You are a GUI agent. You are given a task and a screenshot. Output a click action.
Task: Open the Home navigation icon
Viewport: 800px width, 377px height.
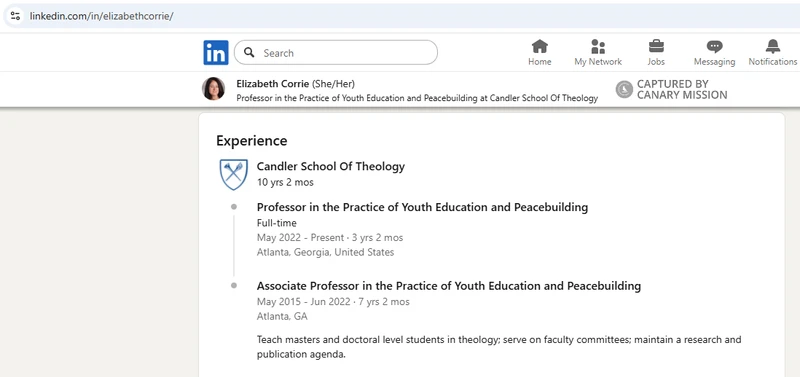pos(539,53)
